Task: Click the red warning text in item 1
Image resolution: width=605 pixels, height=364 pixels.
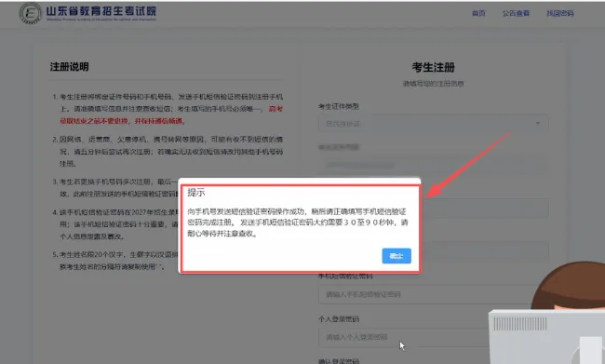Action: pyautogui.click(x=171, y=115)
